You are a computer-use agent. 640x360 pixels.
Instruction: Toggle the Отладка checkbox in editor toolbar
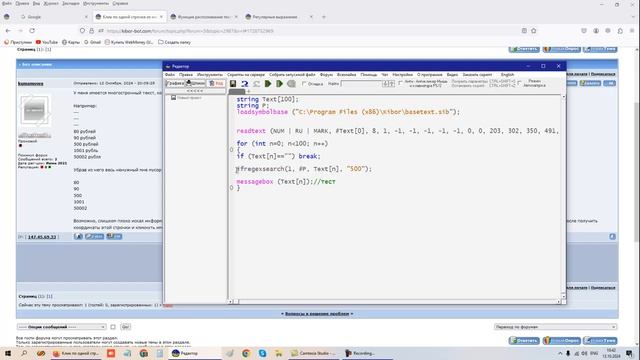pos(304,84)
